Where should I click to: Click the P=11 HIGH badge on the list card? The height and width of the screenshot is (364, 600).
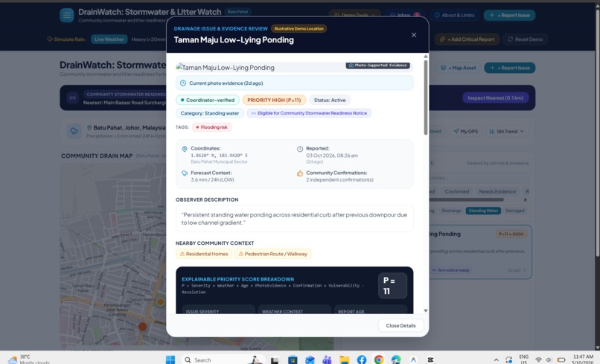point(511,234)
